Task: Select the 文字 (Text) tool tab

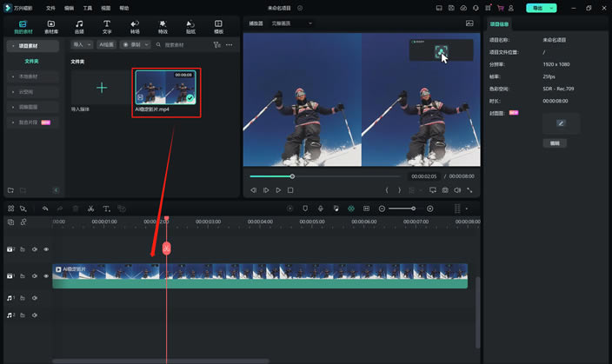Action: pos(107,26)
